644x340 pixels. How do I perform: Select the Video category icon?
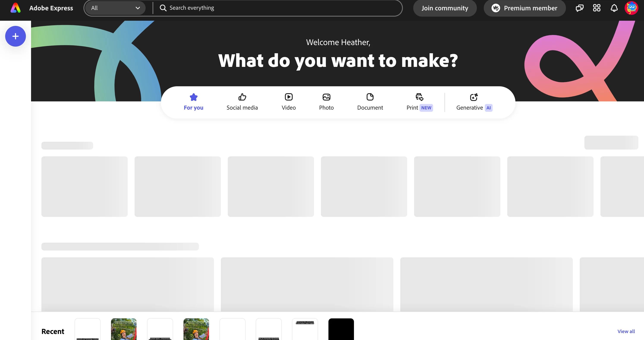click(x=289, y=97)
